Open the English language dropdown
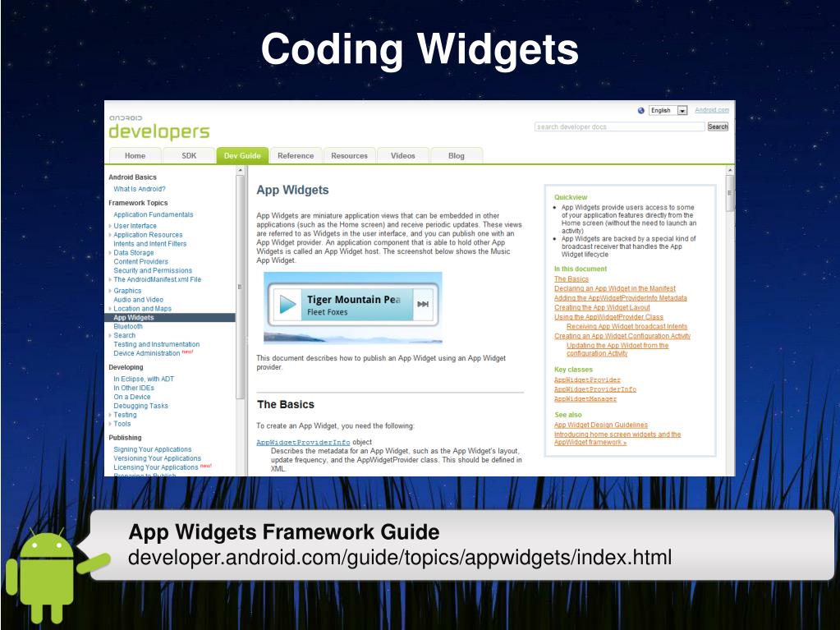This screenshot has height=630, width=840. (x=668, y=110)
